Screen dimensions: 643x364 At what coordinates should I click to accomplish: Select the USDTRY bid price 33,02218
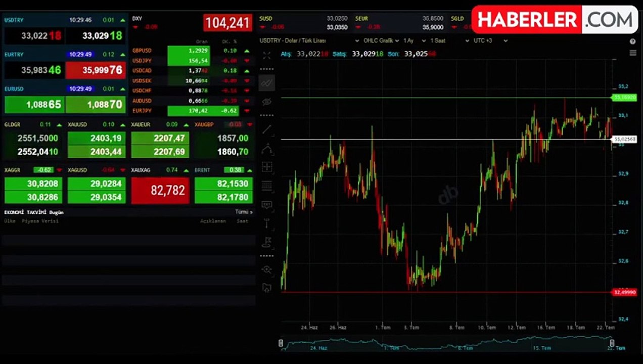(34, 36)
